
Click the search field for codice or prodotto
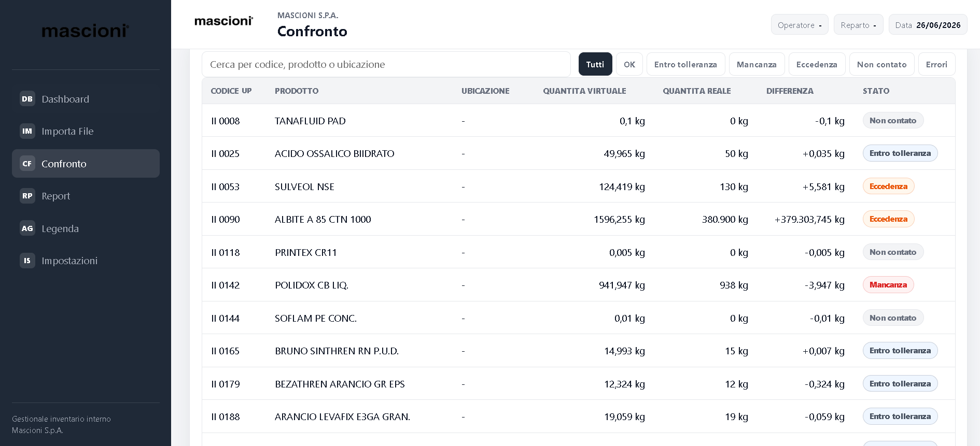(386, 64)
